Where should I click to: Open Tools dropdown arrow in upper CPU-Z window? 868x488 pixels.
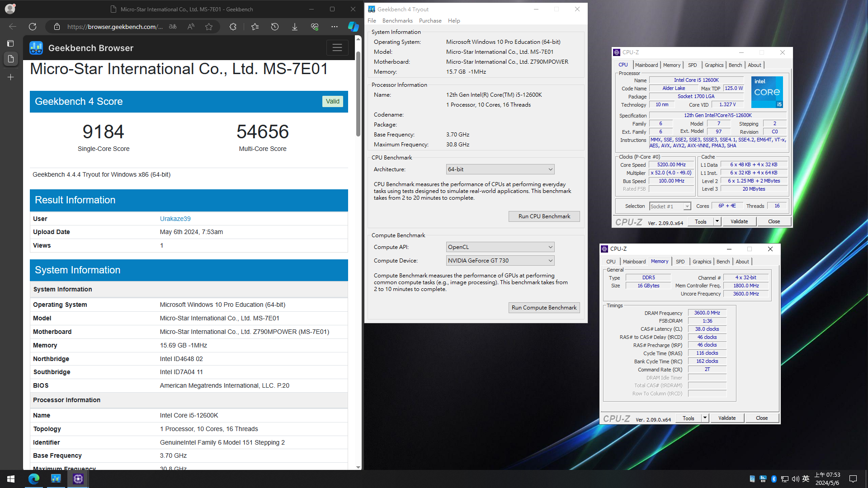717,221
